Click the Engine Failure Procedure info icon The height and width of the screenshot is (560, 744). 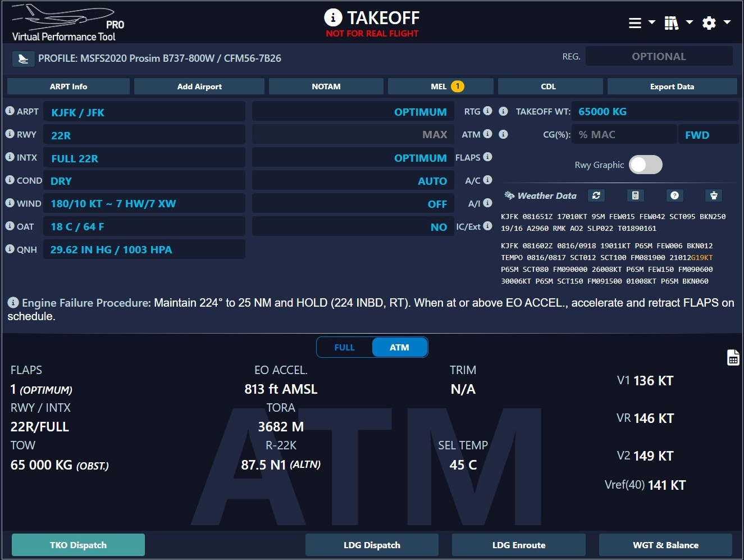[x=13, y=303]
